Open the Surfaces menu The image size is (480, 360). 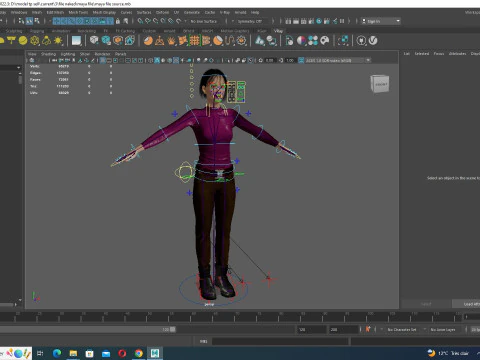coord(144,12)
